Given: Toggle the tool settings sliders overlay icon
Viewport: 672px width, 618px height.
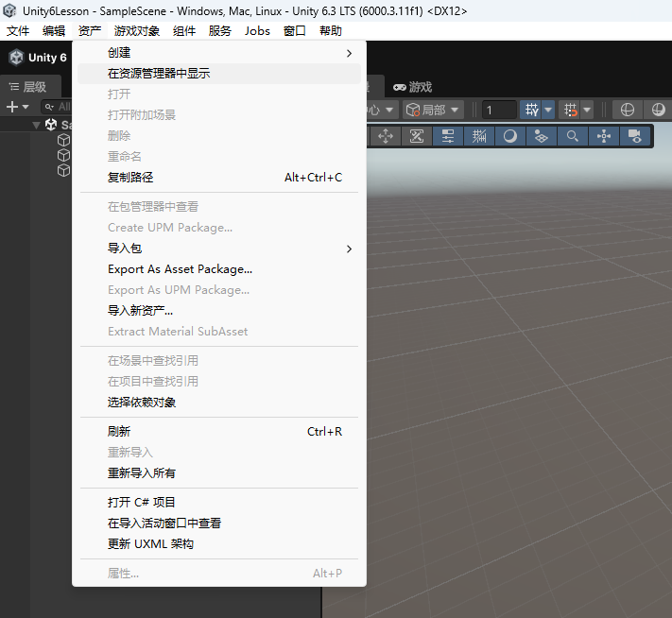Looking at the screenshot, I should (448, 136).
